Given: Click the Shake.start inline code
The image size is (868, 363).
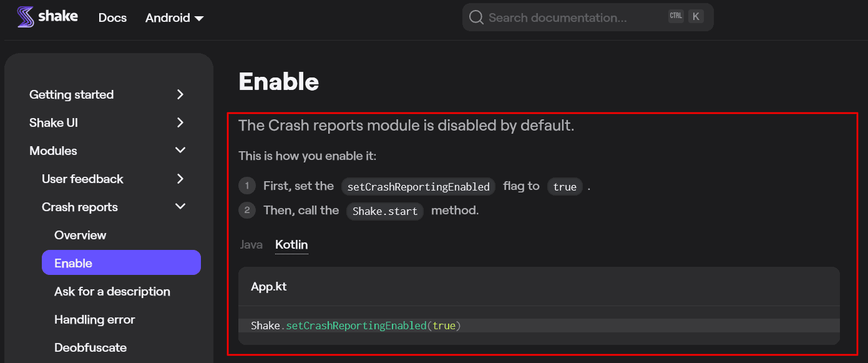Looking at the screenshot, I should click(x=384, y=211).
